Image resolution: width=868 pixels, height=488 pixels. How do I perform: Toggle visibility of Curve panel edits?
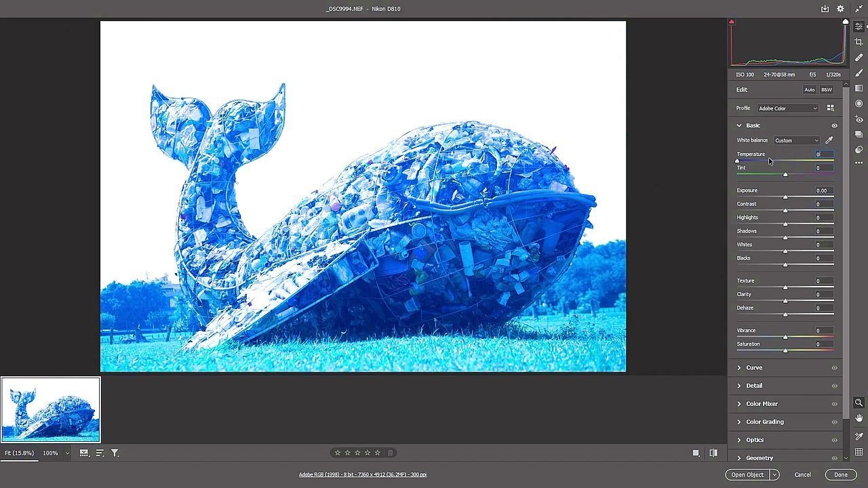click(834, 368)
